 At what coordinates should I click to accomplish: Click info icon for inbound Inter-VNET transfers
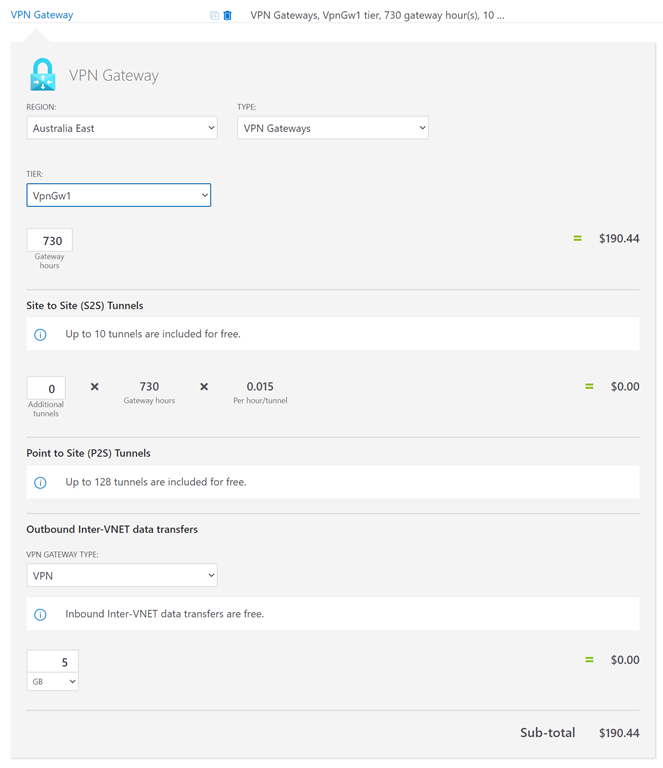click(41, 614)
